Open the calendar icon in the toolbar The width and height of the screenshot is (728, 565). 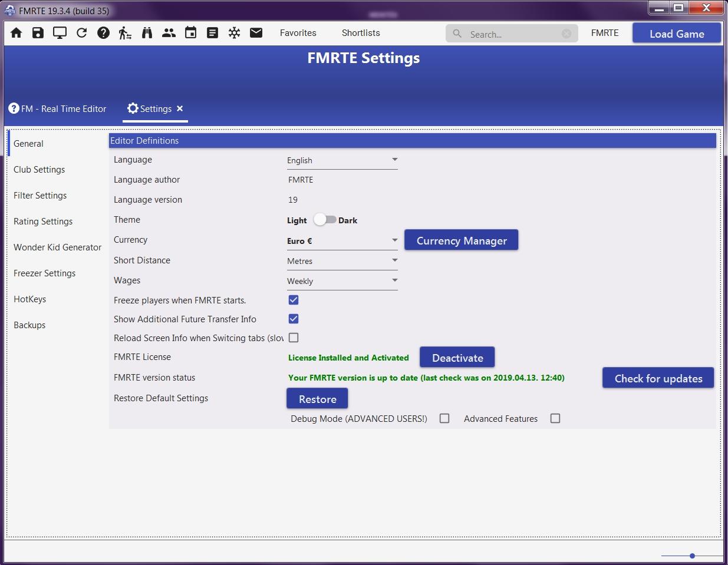pos(190,33)
